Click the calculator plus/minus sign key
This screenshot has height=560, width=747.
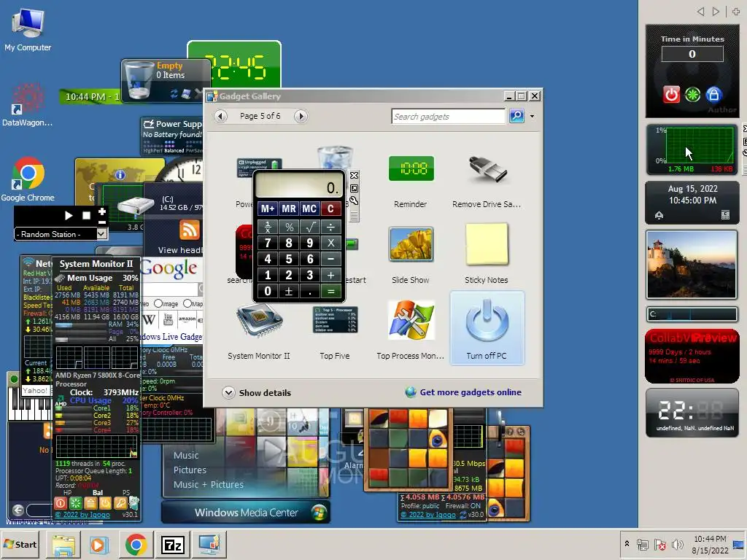click(289, 291)
